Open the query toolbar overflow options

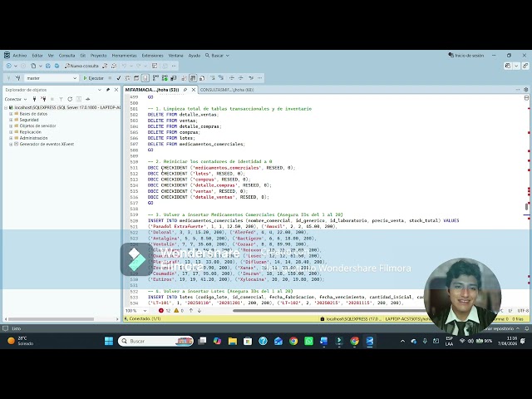tap(260, 78)
